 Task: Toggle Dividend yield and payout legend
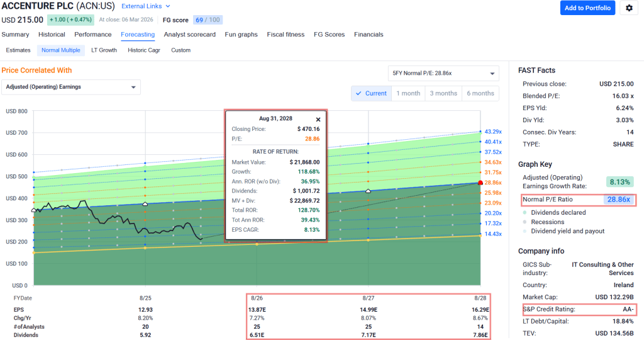pos(525,231)
